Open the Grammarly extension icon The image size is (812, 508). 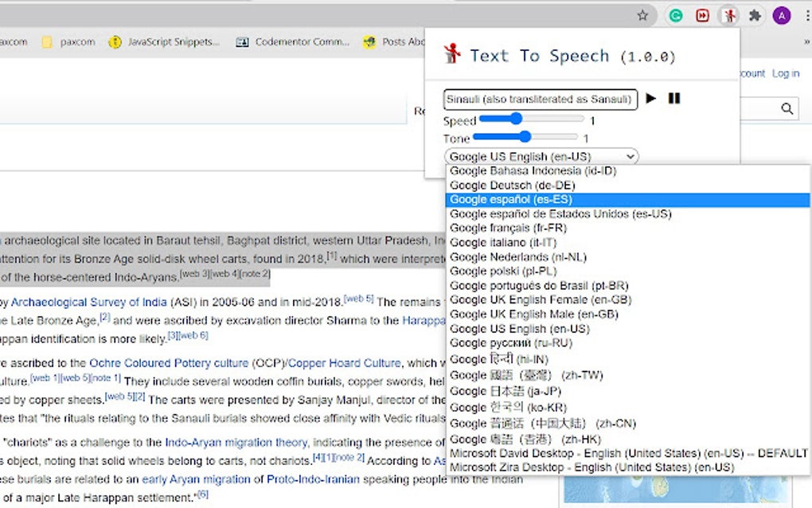click(675, 16)
